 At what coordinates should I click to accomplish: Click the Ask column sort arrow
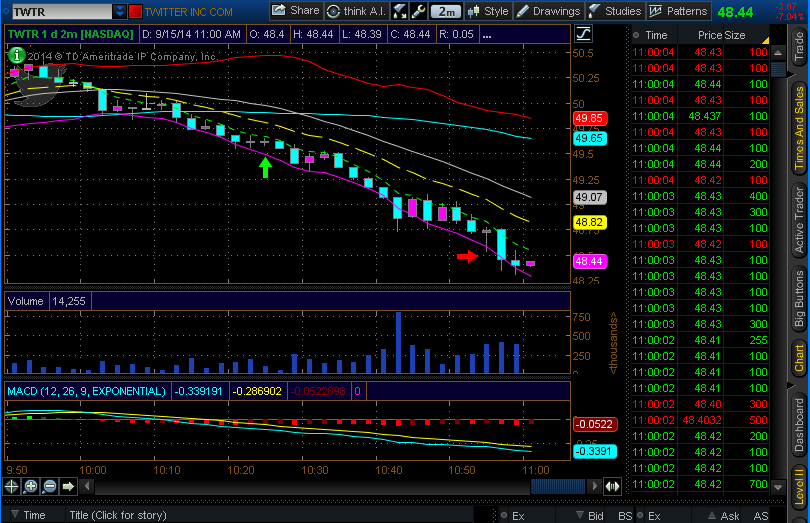pyautogui.click(x=712, y=515)
